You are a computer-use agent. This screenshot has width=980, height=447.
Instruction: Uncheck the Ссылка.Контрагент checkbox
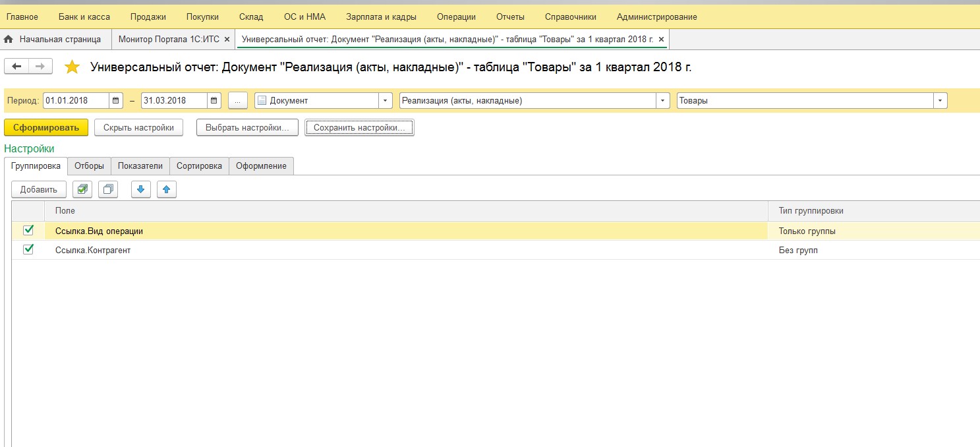(x=28, y=250)
